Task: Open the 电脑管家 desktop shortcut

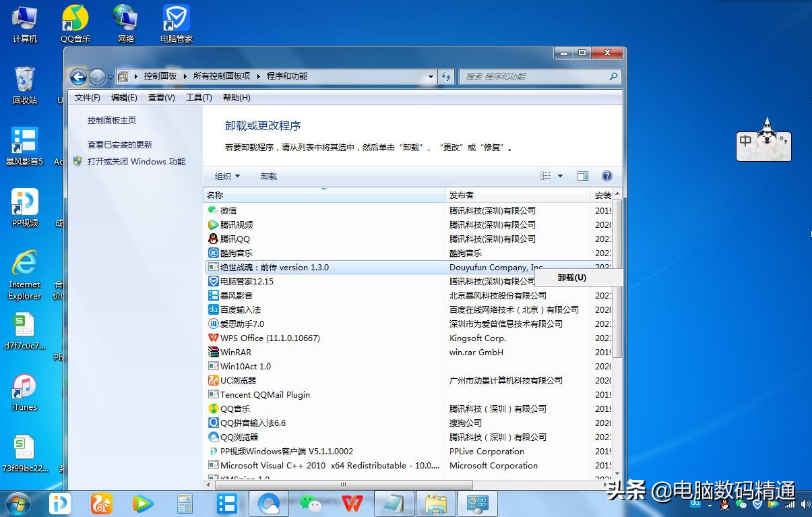Action: pos(177,24)
